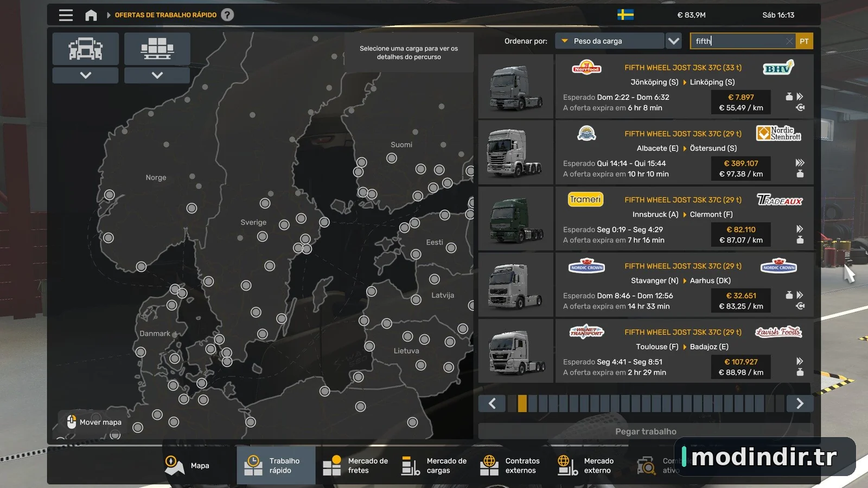Expand the truck filter chevron
Viewport: 868px width, 488px height.
pyautogui.click(x=86, y=75)
